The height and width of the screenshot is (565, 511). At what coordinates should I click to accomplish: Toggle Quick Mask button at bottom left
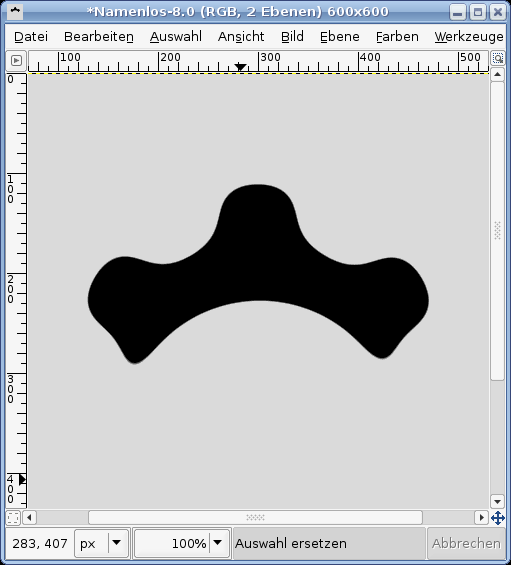tap(13, 518)
